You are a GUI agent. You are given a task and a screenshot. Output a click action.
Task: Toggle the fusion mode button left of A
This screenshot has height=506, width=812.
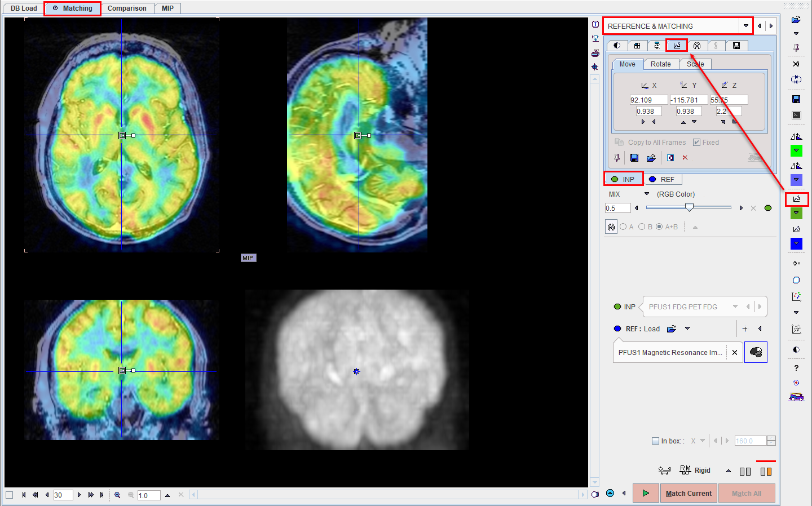tap(611, 227)
